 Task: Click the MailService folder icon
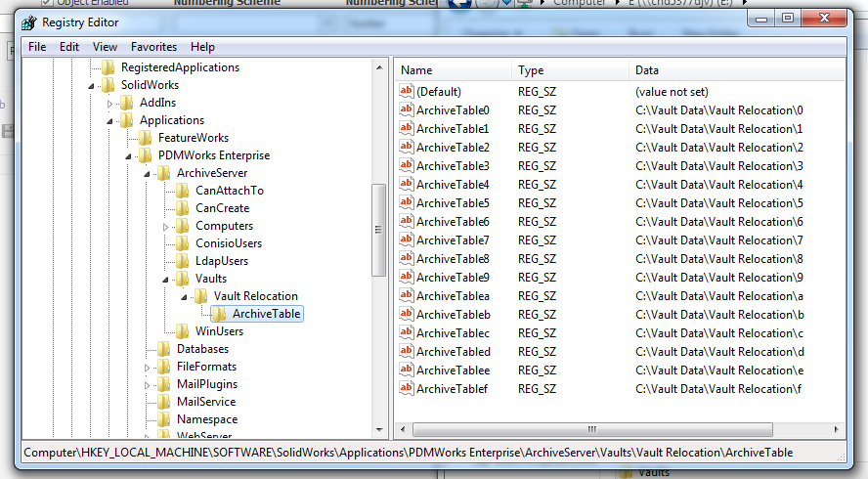coord(164,402)
